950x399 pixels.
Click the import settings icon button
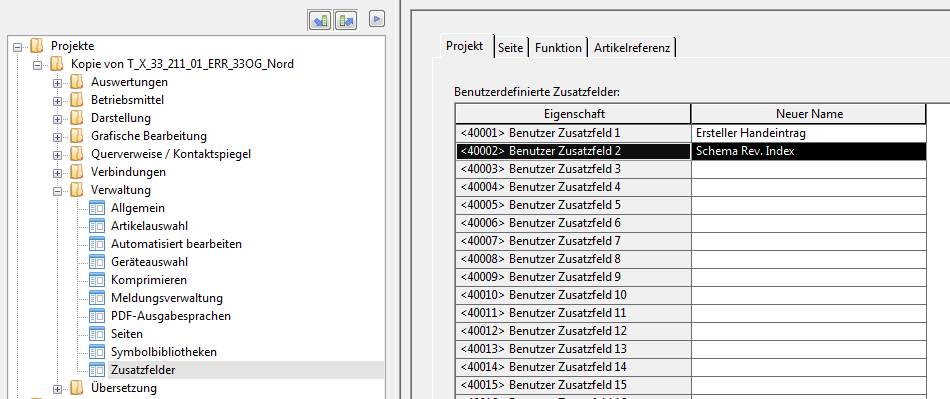click(x=320, y=20)
